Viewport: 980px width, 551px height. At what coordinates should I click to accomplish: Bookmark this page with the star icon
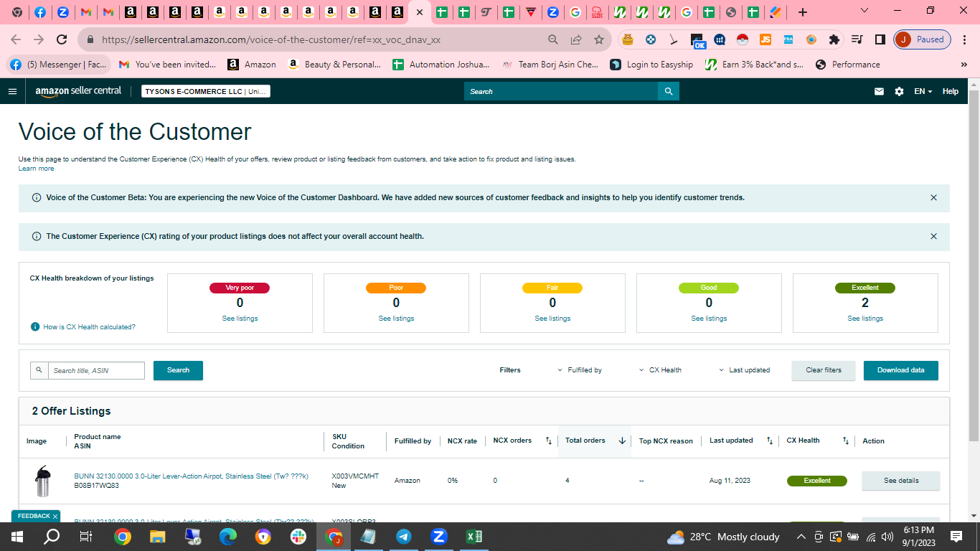pos(599,39)
